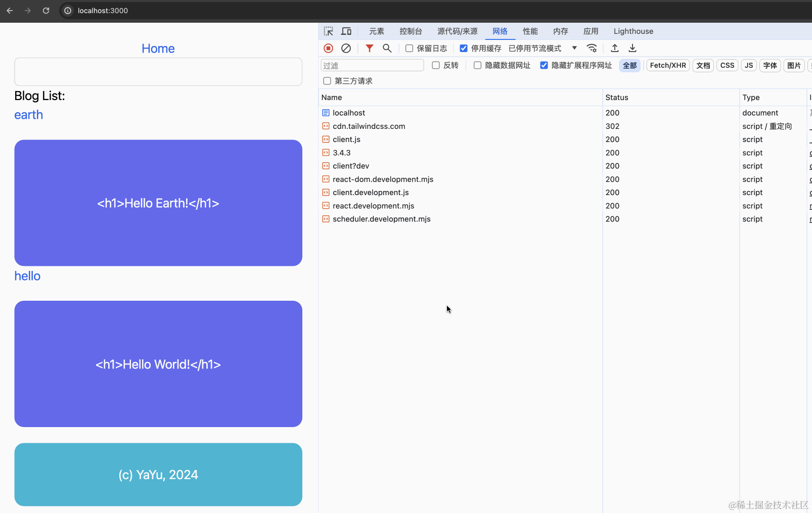Search within network requests

[x=387, y=48]
